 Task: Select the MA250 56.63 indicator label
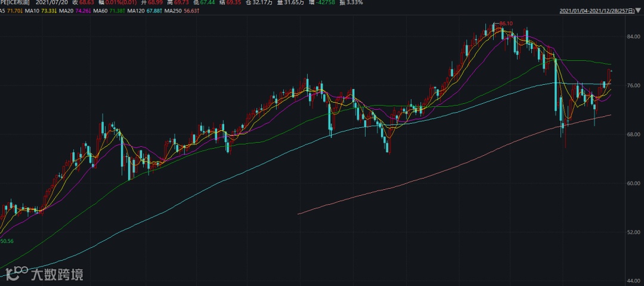pos(181,10)
